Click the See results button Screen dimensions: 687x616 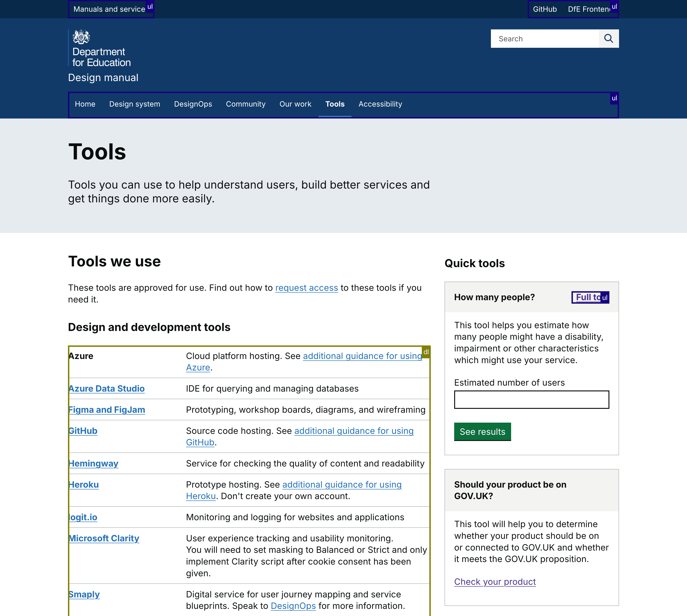coord(482,432)
